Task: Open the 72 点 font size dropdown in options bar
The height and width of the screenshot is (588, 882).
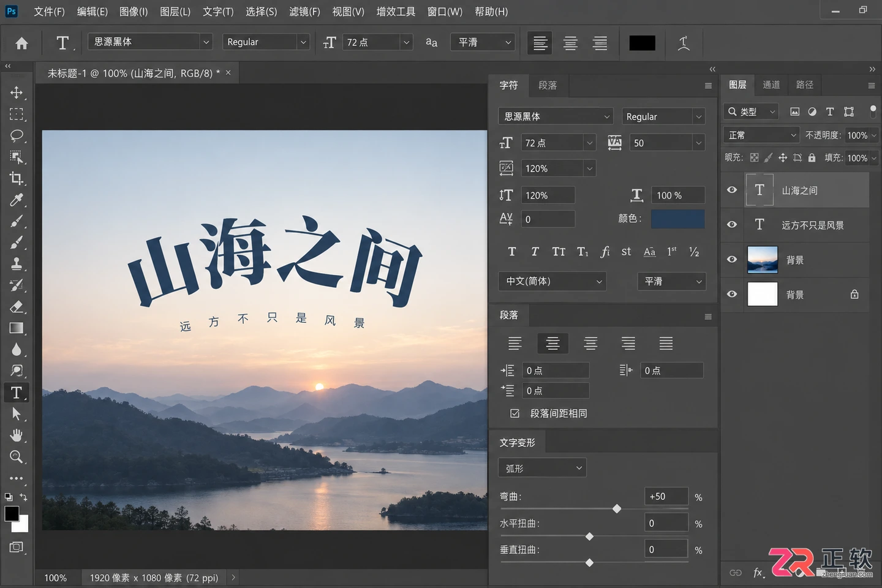Action: point(405,42)
